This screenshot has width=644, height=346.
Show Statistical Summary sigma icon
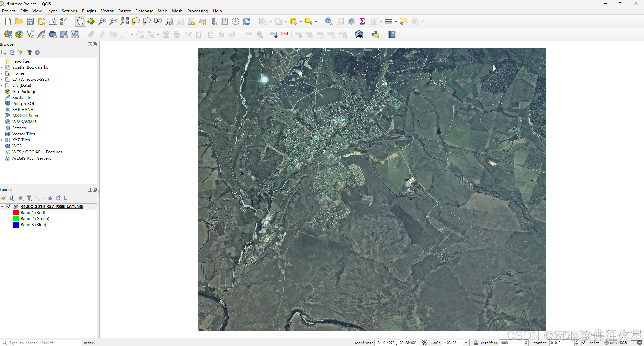click(x=362, y=22)
